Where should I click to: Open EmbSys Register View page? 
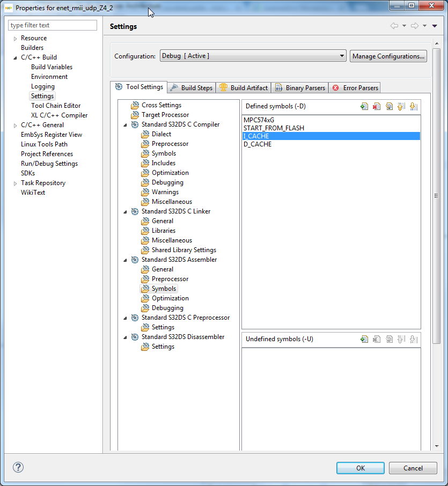coord(52,135)
